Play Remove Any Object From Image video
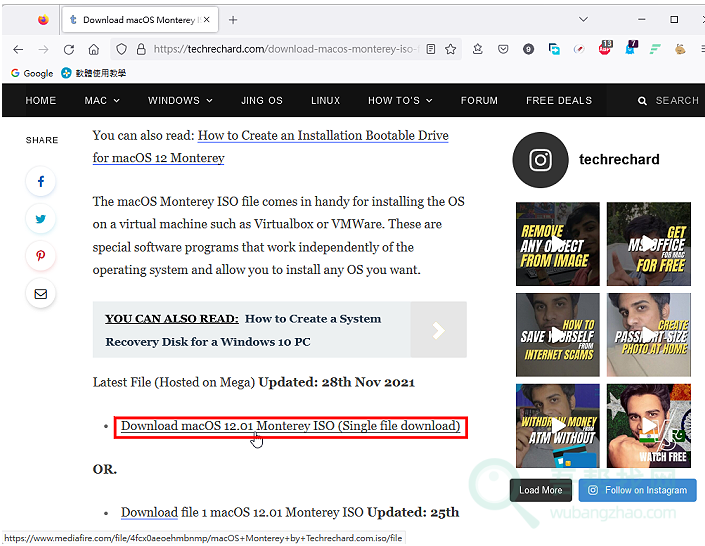Image resolution: width=705 pixels, height=546 pixels. (x=558, y=244)
